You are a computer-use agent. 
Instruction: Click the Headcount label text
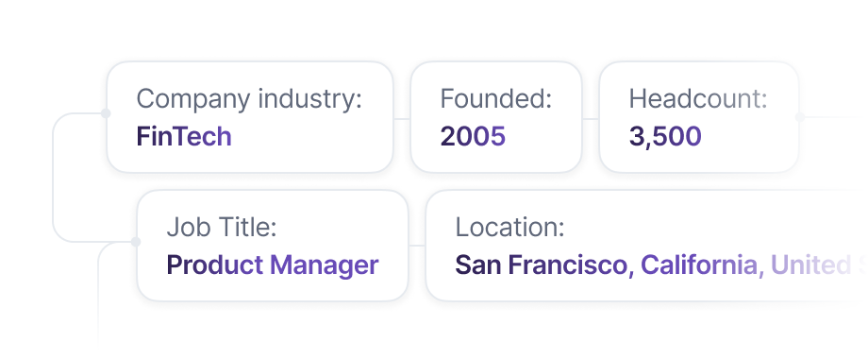coord(698,99)
